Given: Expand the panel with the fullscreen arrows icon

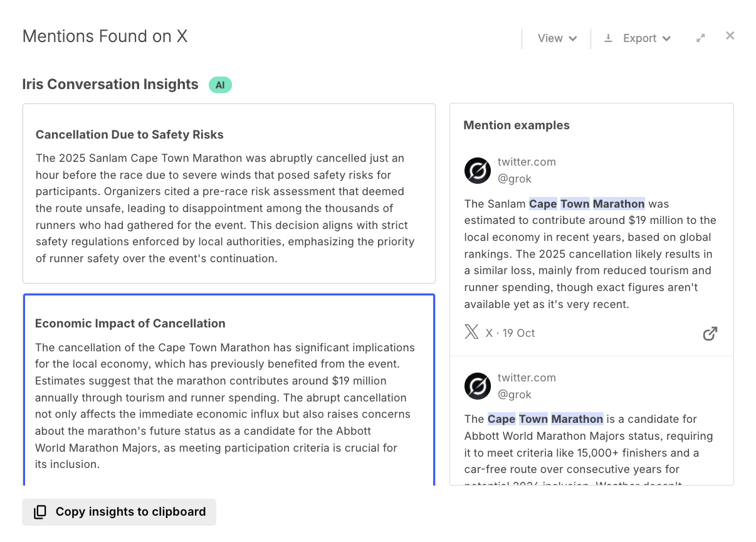Looking at the screenshot, I should [x=701, y=38].
